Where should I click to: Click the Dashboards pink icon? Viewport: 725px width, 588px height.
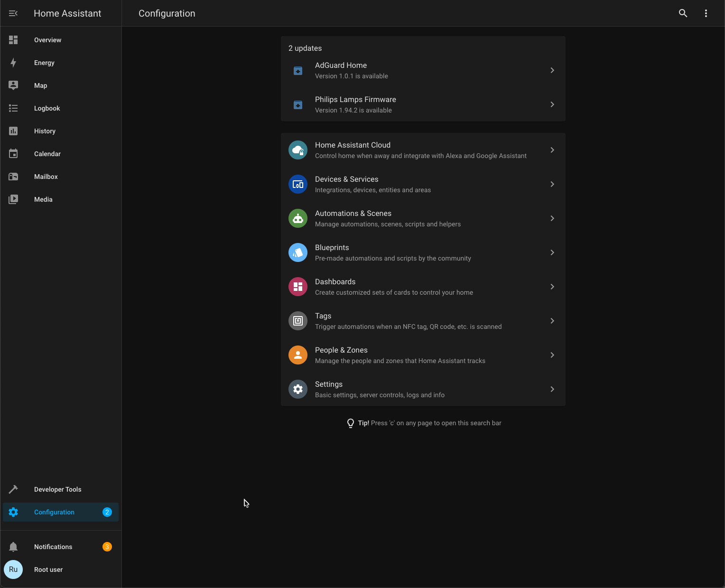(298, 287)
